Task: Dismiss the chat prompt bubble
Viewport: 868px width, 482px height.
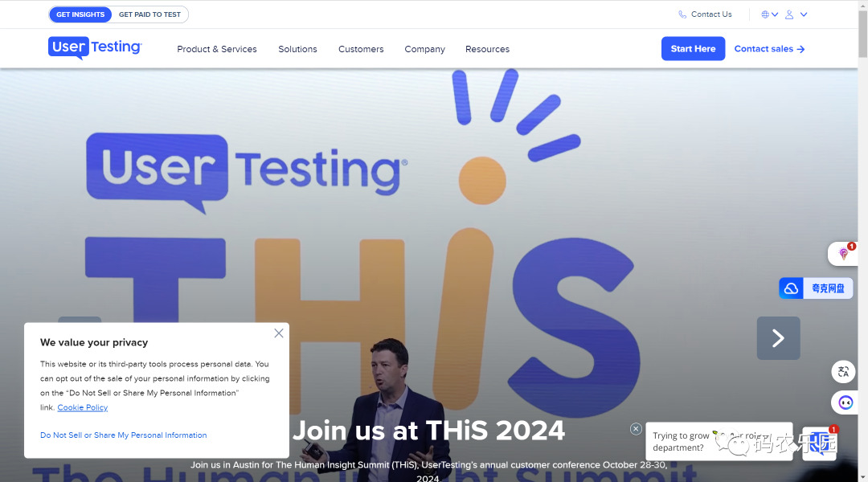Action: coord(636,429)
